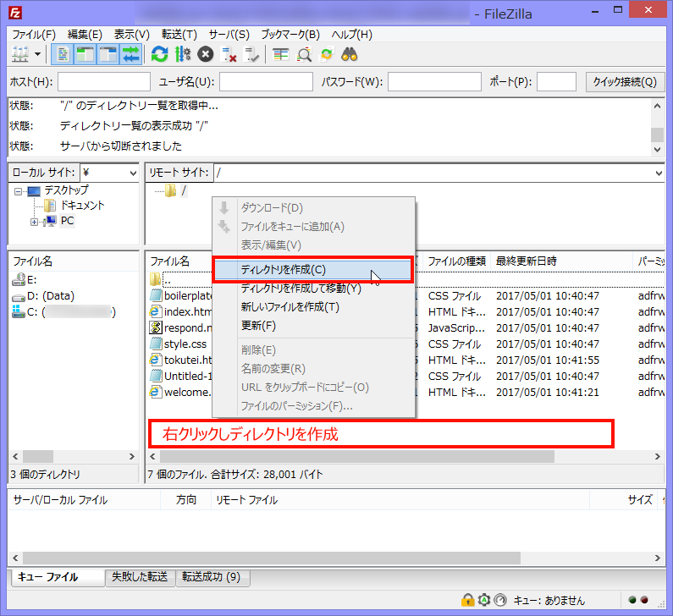Viewport: 673px width, 616px height.
Task: Disconnect from server icon
Action: pos(229,54)
